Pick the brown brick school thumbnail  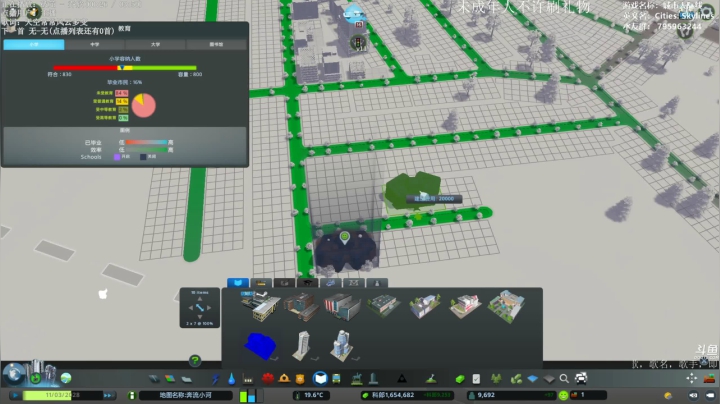(x=301, y=307)
